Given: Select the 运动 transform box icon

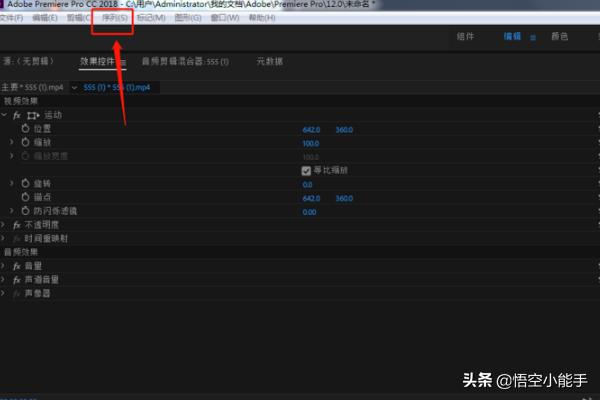Looking at the screenshot, I should 33,115.
